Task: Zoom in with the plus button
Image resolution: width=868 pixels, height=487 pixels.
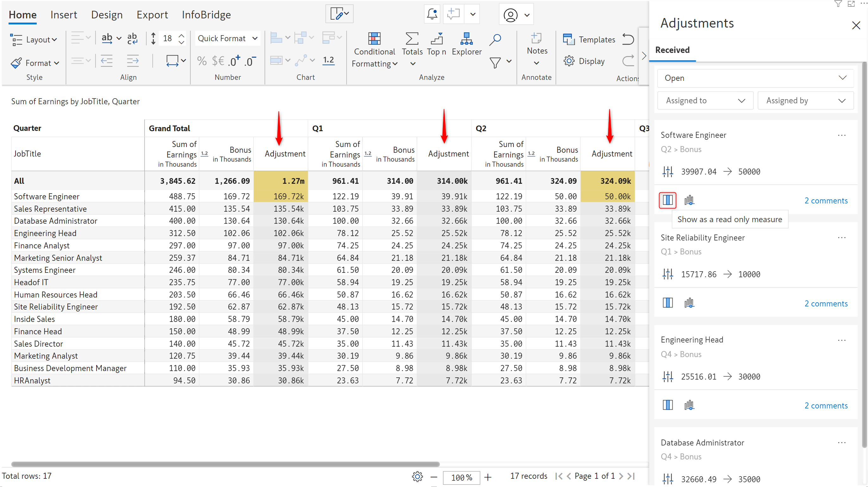Action: click(487, 477)
